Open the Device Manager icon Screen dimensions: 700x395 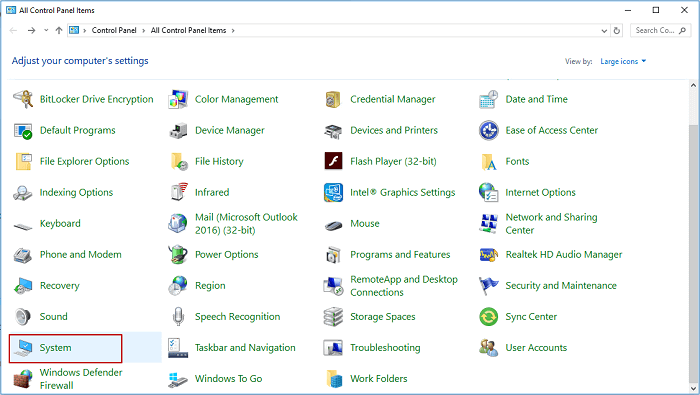(178, 130)
